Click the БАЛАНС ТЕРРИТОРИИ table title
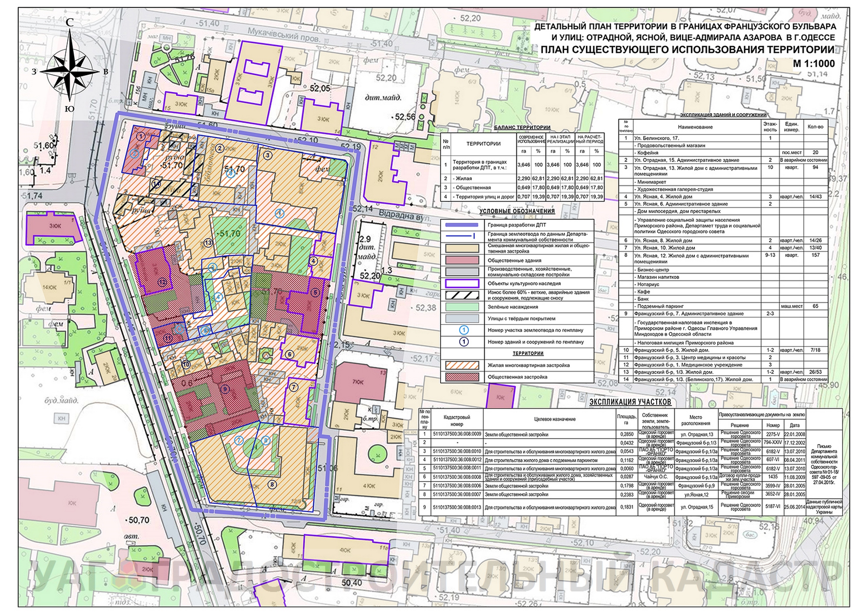 522,127
